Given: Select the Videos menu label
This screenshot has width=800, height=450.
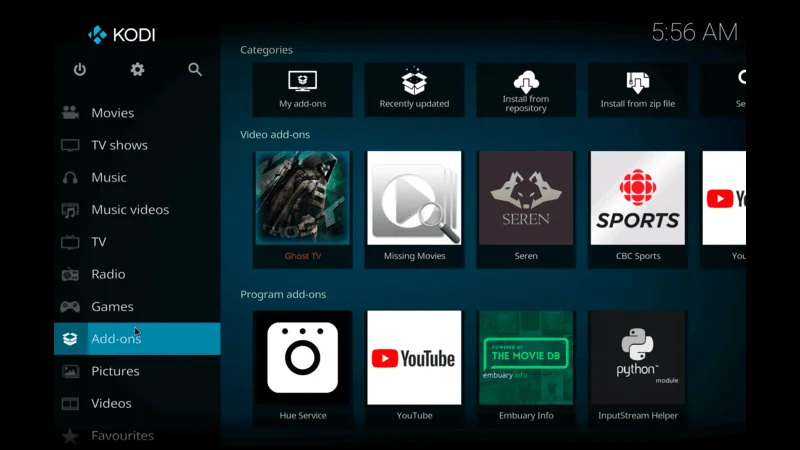Looking at the screenshot, I should click(111, 404).
